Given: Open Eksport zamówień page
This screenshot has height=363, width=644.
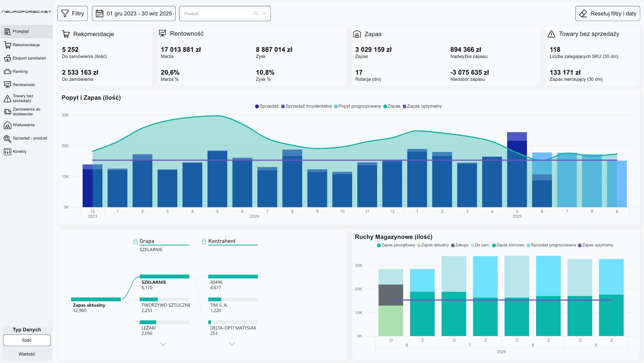Looking at the screenshot, I should (27, 58).
